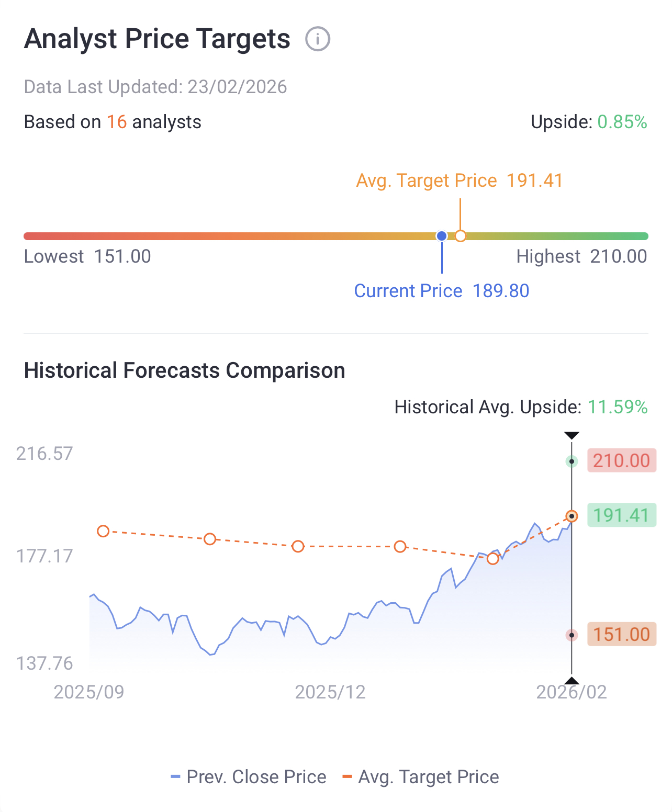Toggle the Avg. Target Price legend item
Image resolution: width=672 pixels, height=812 pixels.
coord(420,777)
